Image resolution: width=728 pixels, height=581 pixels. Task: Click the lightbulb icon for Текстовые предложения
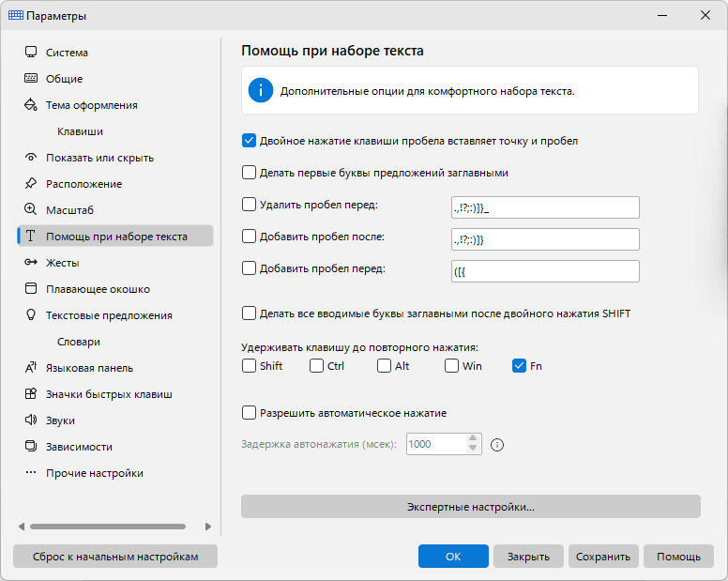(x=31, y=314)
